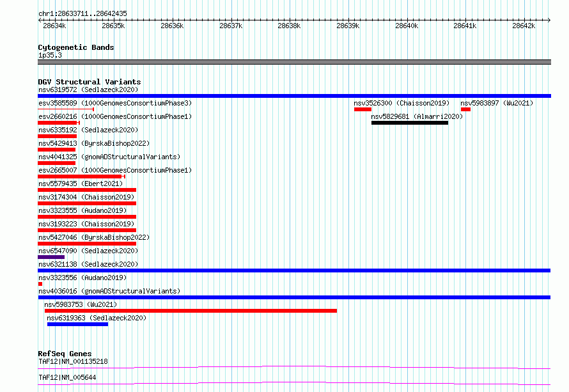Click the 28642k ruler tick label
The height and width of the screenshot is (392, 569).
click(x=524, y=26)
